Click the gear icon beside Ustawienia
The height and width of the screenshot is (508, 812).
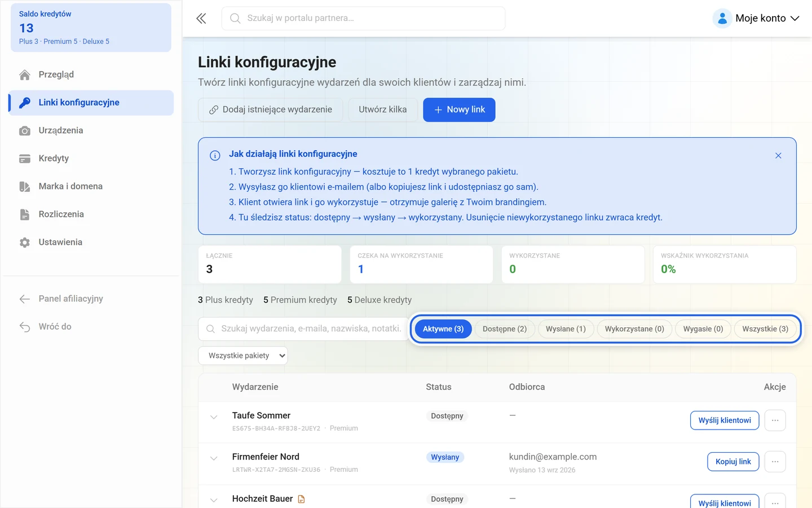[25, 243]
